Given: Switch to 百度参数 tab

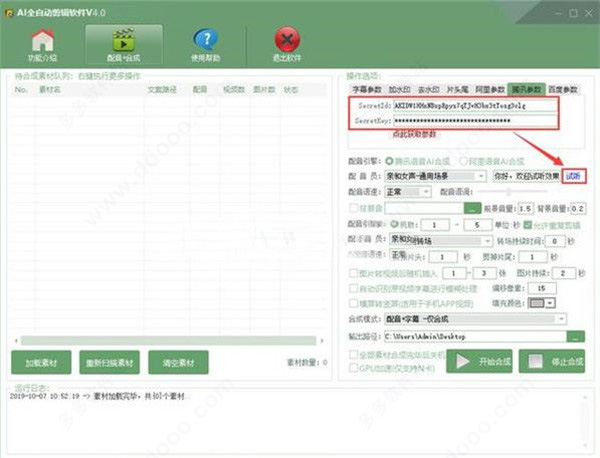Looking at the screenshot, I should [x=563, y=90].
